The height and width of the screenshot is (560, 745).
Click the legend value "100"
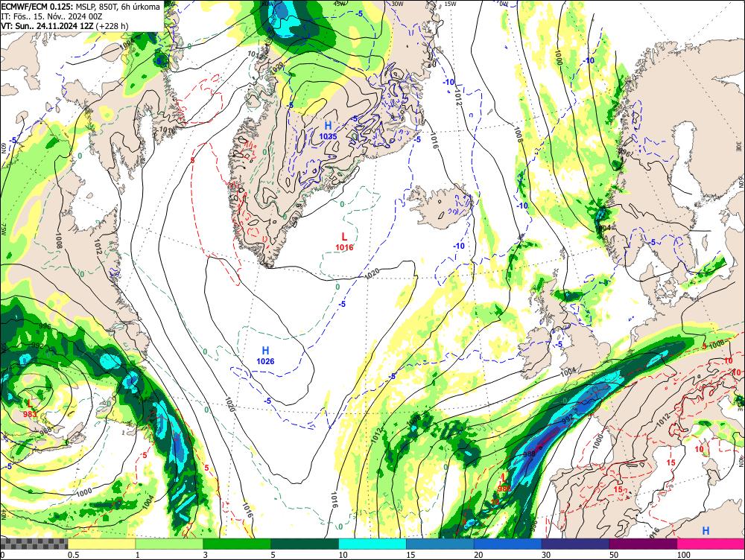684,555
